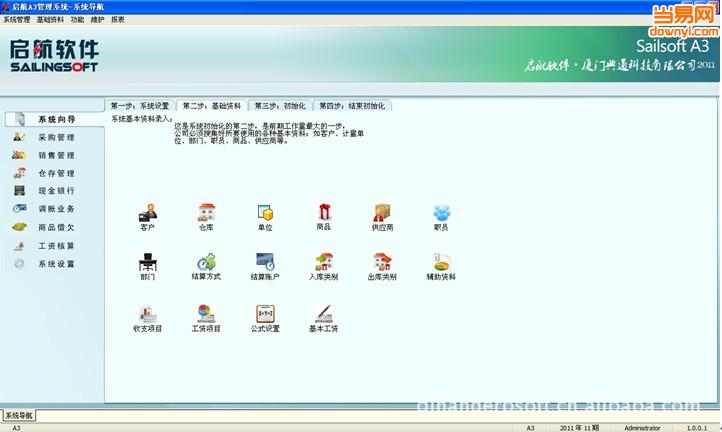Open the 入库类别 inbound category icon
The height and width of the screenshot is (432, 722).
pos(324,262)
